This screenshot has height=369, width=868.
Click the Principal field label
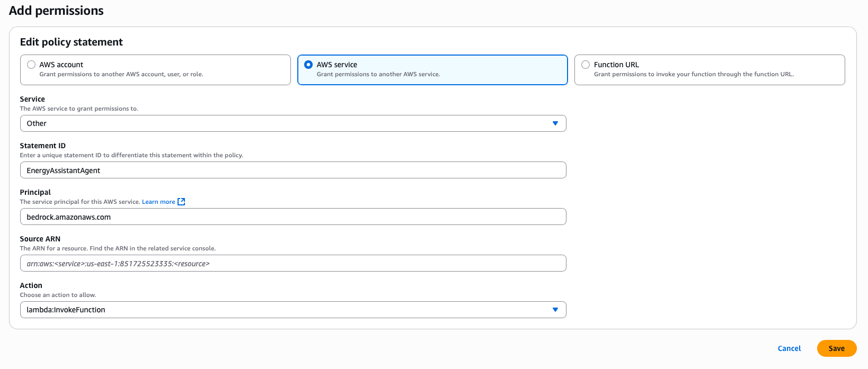[36, 192]
